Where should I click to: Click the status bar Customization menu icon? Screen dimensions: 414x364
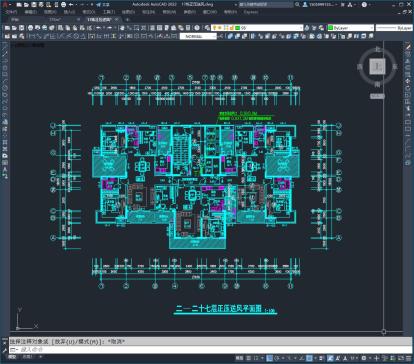tap(409, 358)
